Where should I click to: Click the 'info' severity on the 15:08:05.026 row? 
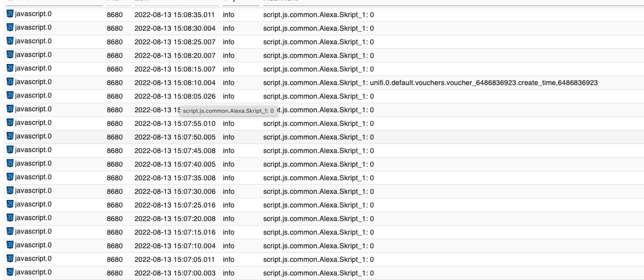point(228,96)
